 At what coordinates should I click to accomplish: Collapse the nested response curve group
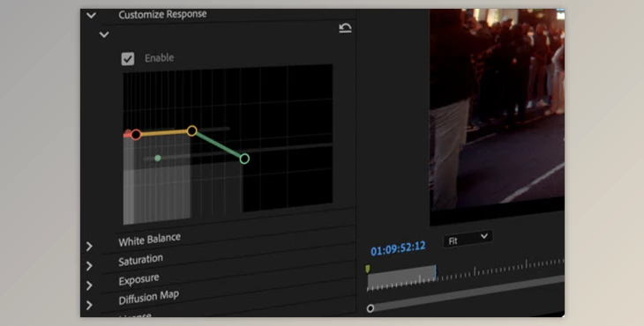point(104,34)
